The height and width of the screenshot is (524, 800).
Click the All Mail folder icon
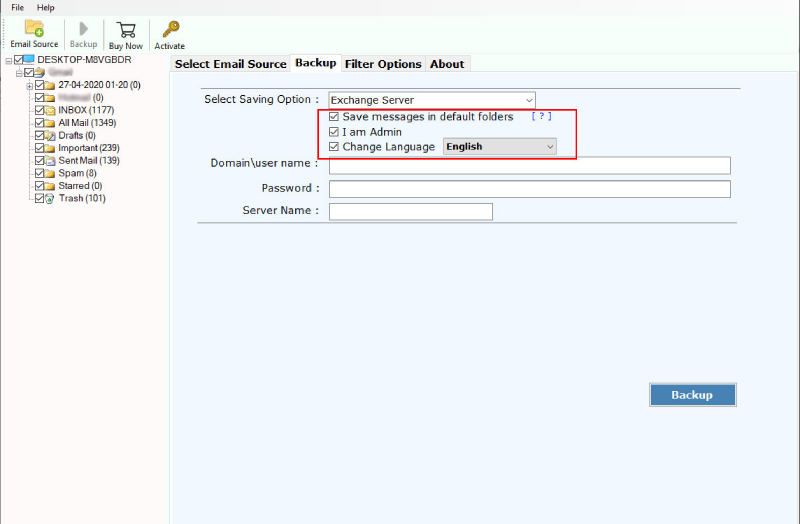coord(49,123)
